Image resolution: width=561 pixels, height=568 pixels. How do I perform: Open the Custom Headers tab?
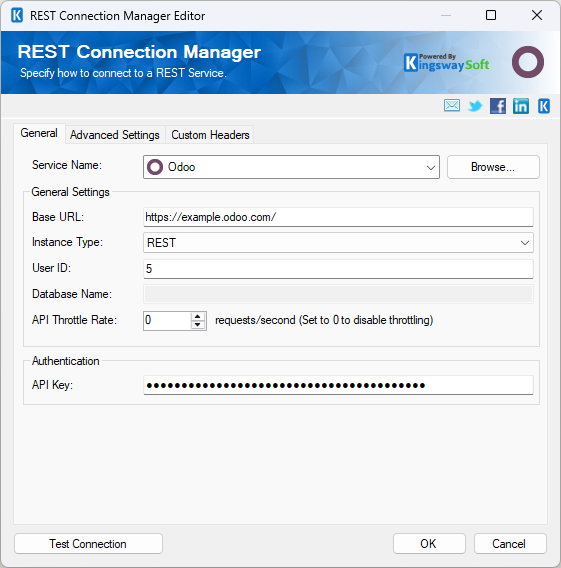point(210,135)
